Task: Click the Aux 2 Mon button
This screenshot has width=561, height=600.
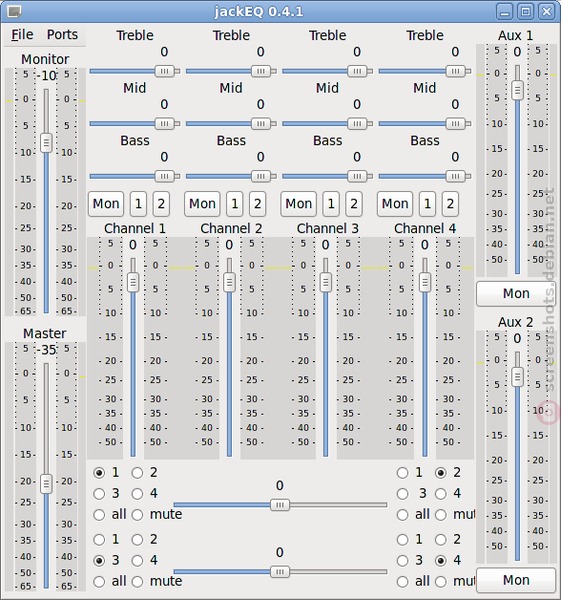Action: tap(516, 580)
